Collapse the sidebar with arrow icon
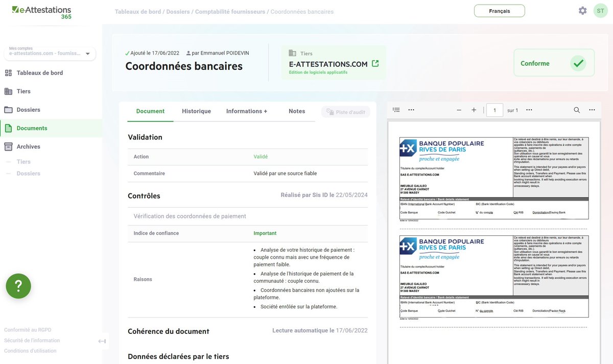 pos(102,341)
